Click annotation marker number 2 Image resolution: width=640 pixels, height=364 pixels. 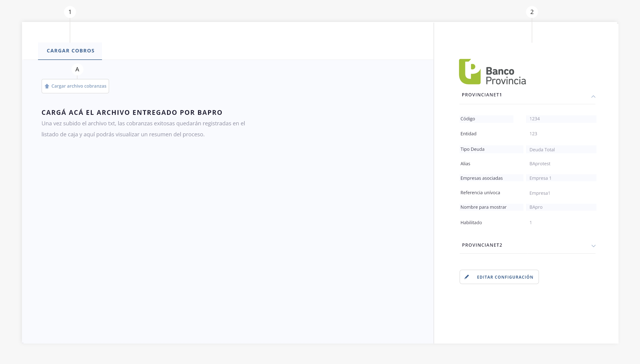click(532, 12)
